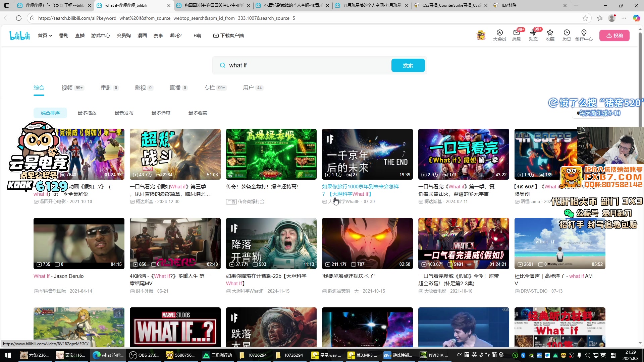Open 大会员 icon in header
Image resolution: width=644 pixels, height=362 pixels.
[499, 35]
